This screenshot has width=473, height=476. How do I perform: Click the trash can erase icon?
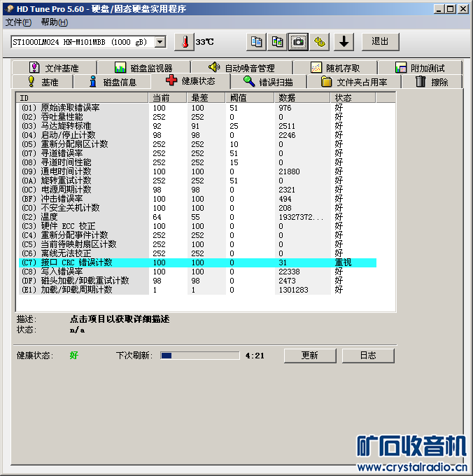pyautogui.click(x=421, y=81)
